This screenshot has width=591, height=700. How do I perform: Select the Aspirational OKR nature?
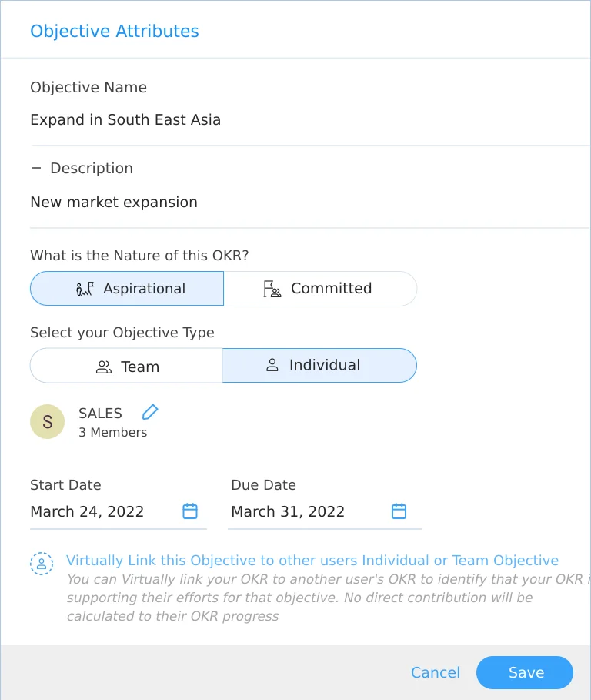point(127,288)
